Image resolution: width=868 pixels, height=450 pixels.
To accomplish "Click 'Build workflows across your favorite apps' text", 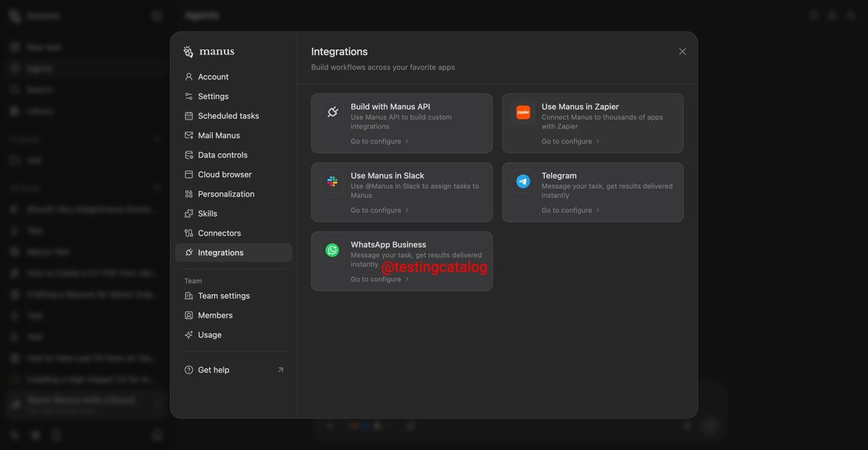I will 383,67.
